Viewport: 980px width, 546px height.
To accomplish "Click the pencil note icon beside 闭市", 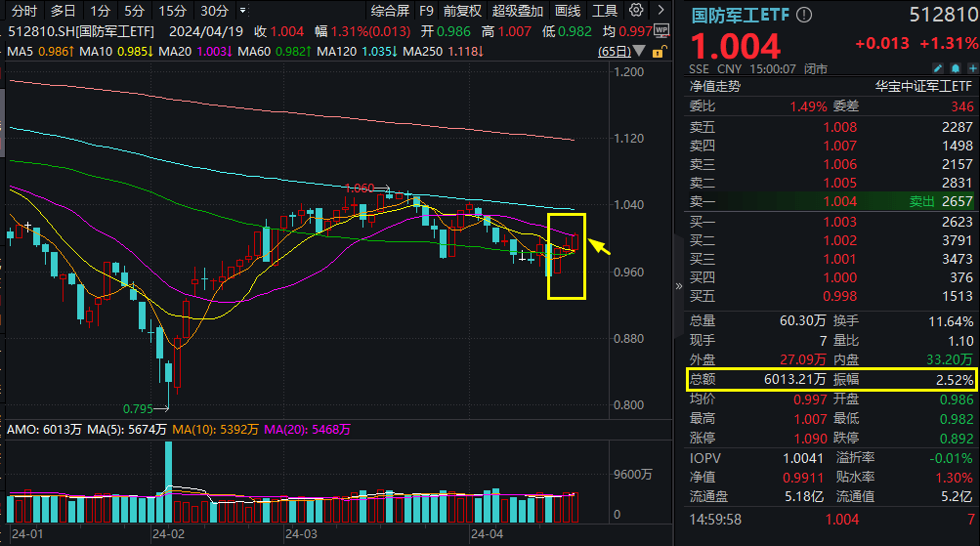I will pos(938,68).
